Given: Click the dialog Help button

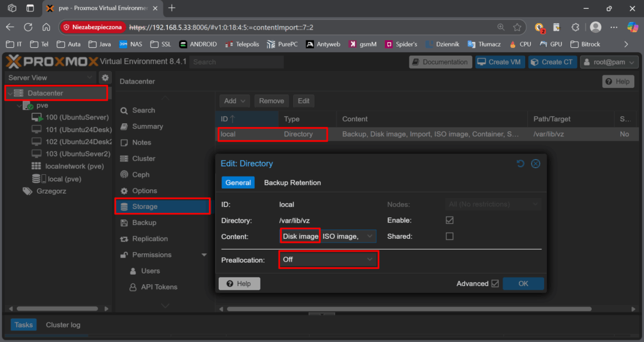Looking at the screenshot, I should click(x=240, y=284).
